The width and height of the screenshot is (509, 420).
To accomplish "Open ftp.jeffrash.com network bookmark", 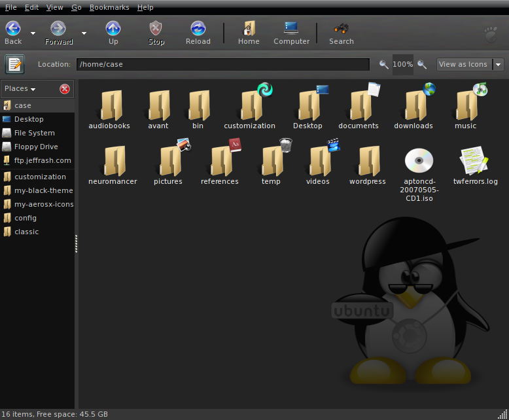I will [x=37, y=160].
